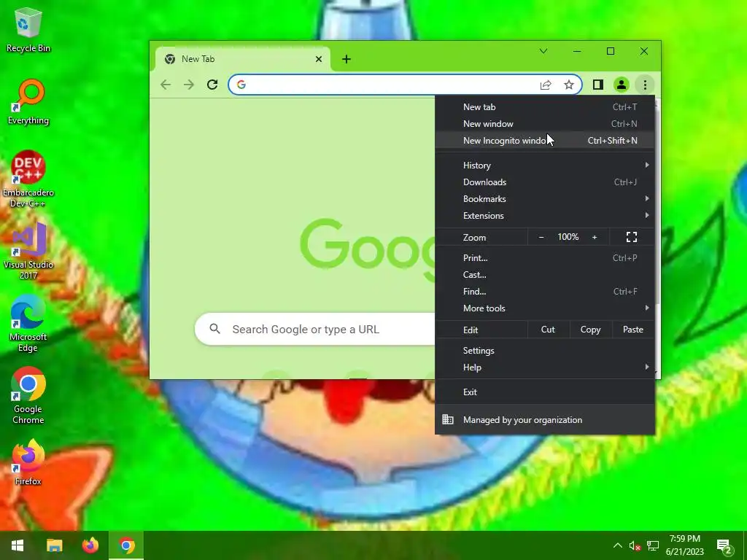
Task: Click the Firefox taskbar icon
Action: tap(90, 545)
